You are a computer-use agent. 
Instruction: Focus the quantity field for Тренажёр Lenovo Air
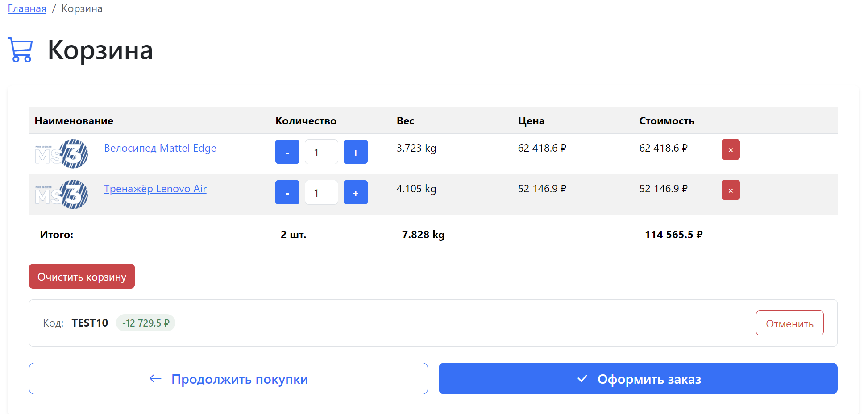(x=321, y=193)
